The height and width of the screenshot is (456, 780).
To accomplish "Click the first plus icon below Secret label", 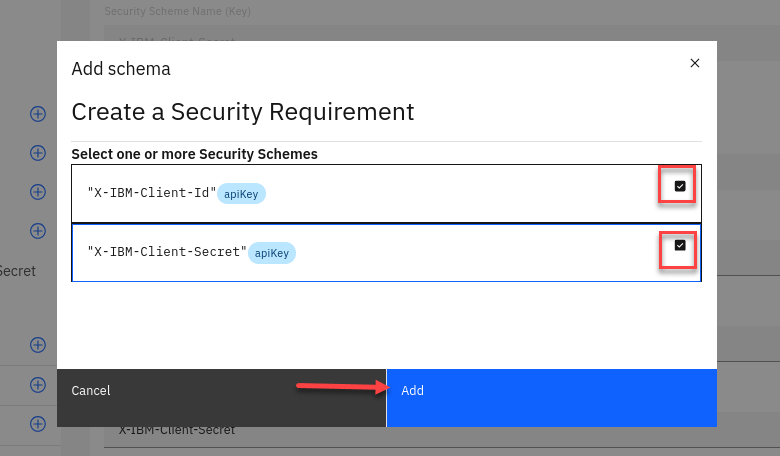I will click(38, 345).
